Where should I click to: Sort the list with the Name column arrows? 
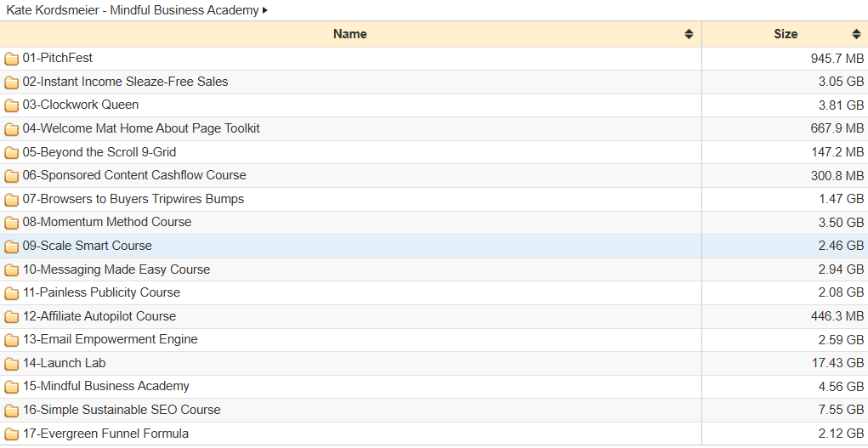689,34
